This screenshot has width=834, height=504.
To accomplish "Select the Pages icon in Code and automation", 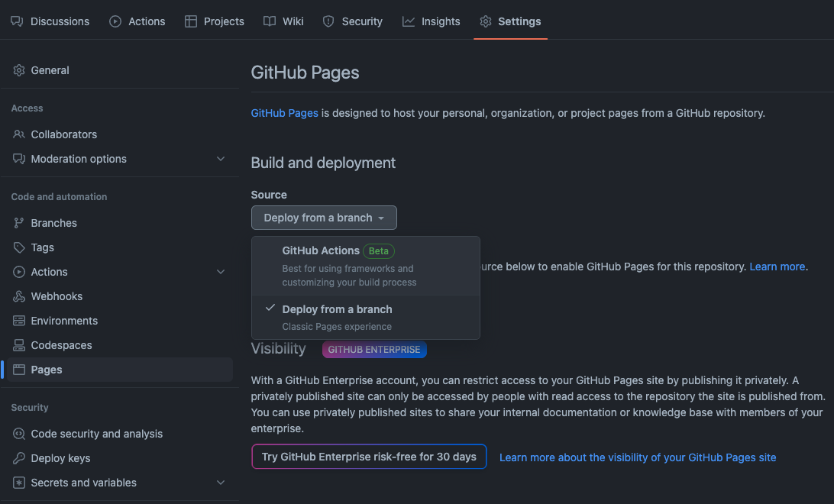I will click(19, 369).
